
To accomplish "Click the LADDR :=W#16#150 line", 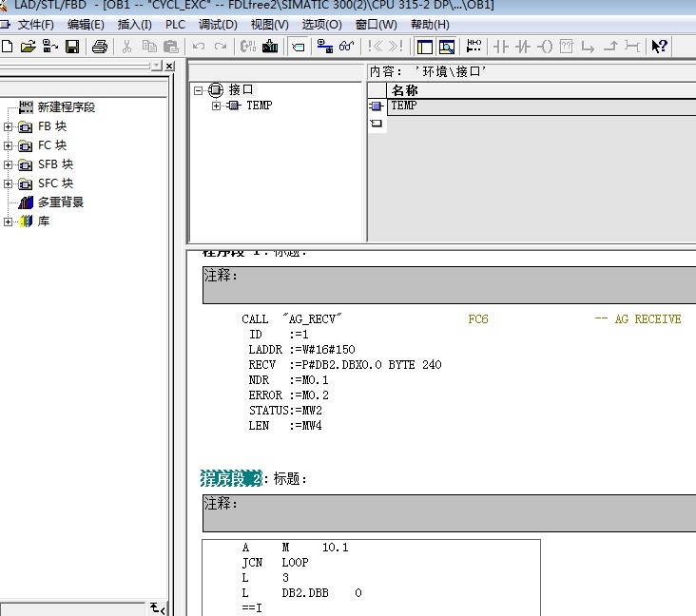I will tap(301, 350).
